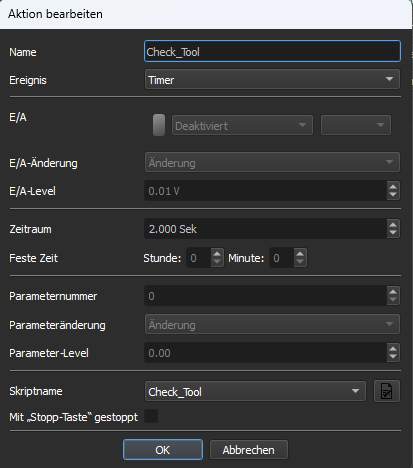Click the Zeitraum field showing 2.000 Sek
The image size is (413, 468).
tap(266, 229)
